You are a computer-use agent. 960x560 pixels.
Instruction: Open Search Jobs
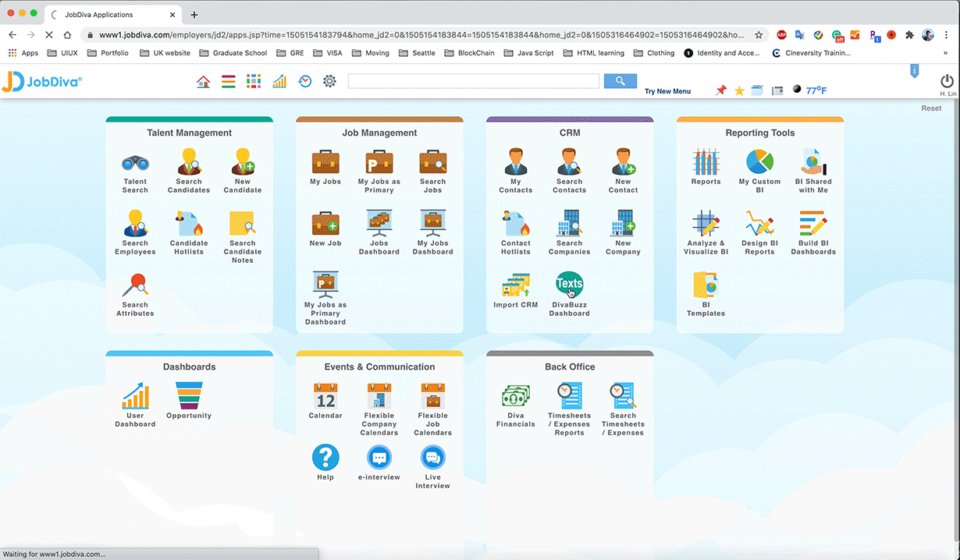[433, 162]
